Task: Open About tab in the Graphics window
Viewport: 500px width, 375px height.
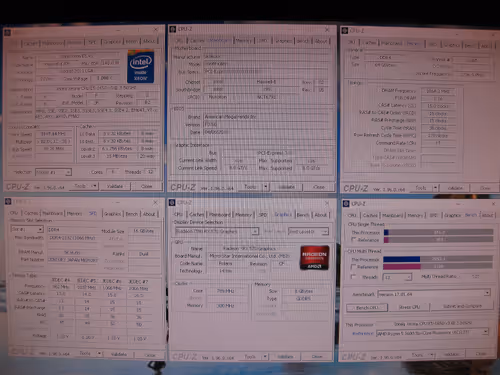Action: coord(321,215)
